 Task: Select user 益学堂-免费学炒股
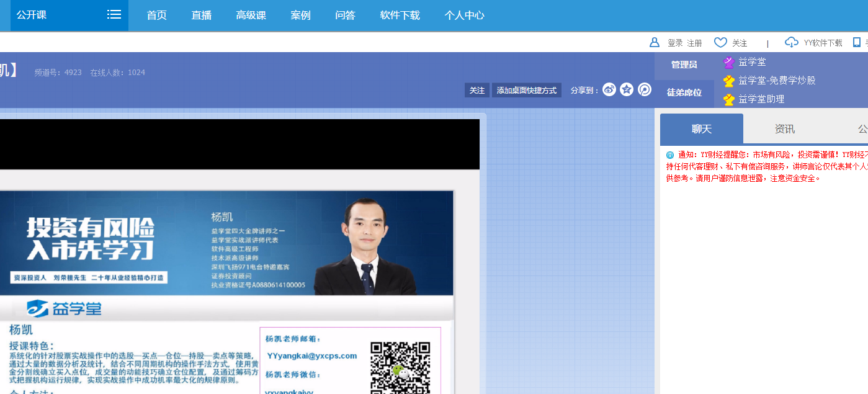pyautogui.click(x=777, y=81)
